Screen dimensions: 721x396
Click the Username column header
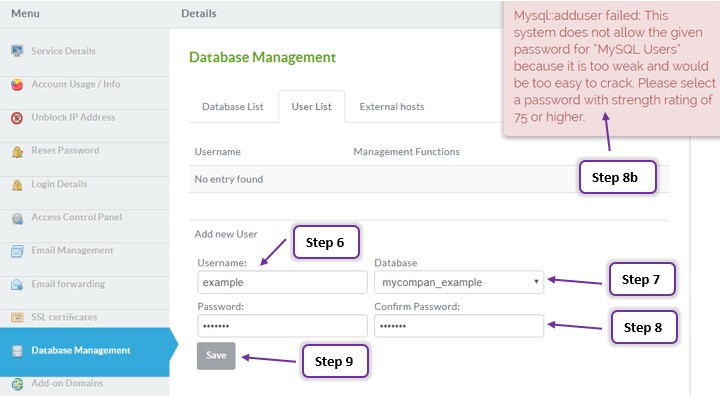coord(217,152)
